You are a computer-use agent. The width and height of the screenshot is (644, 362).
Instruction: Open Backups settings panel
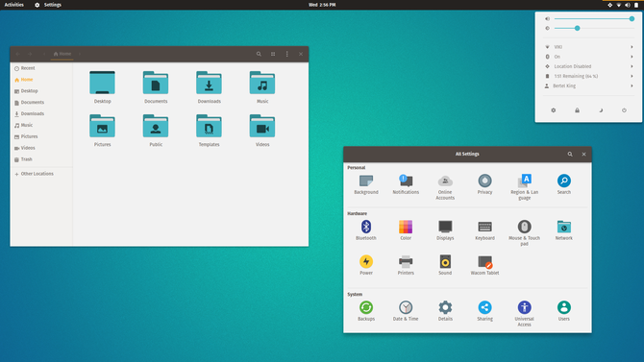(366, 311)
